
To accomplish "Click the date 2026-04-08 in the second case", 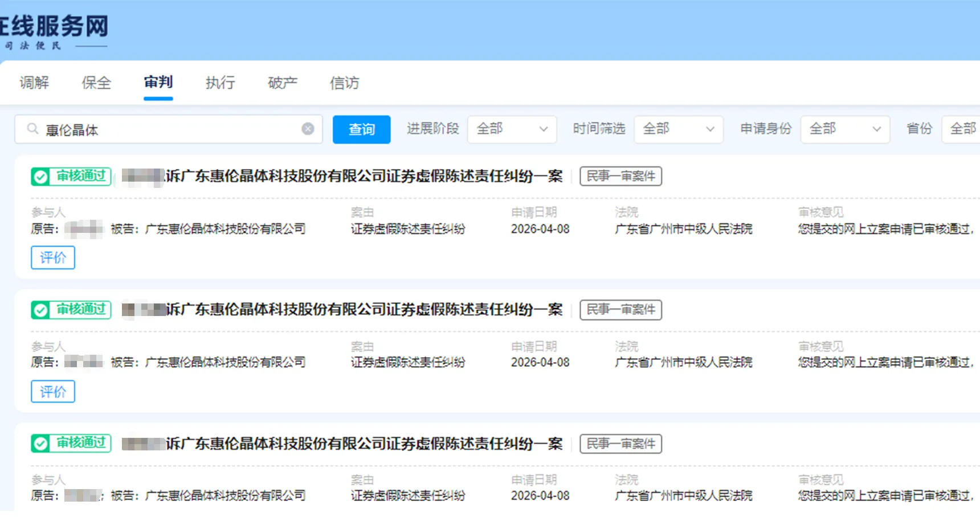I will [x=540, y=362].
